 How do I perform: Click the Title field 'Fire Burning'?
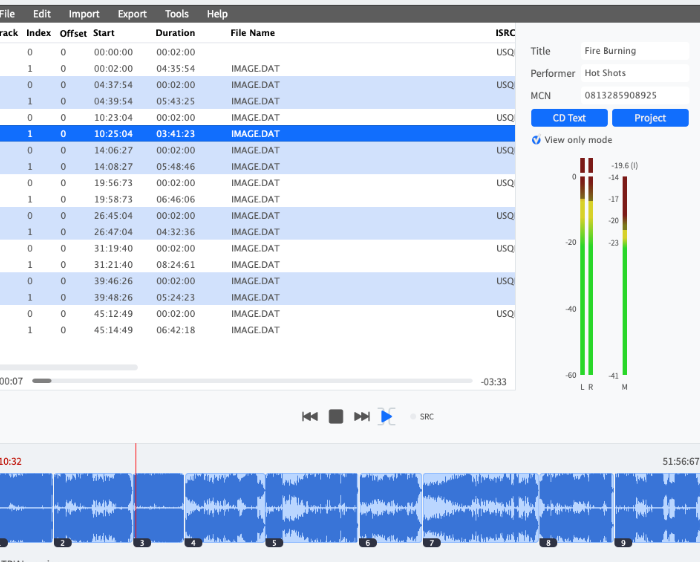point(634,51)
